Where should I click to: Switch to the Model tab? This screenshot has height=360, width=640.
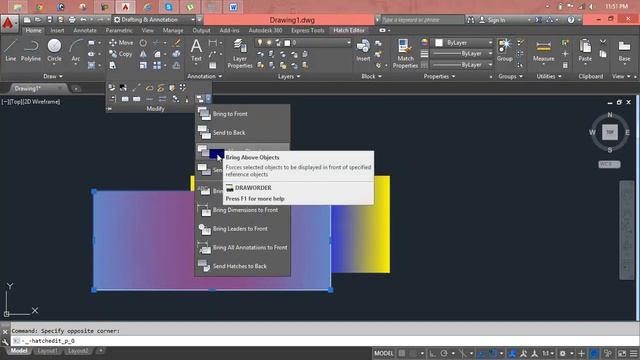(19, 351)
